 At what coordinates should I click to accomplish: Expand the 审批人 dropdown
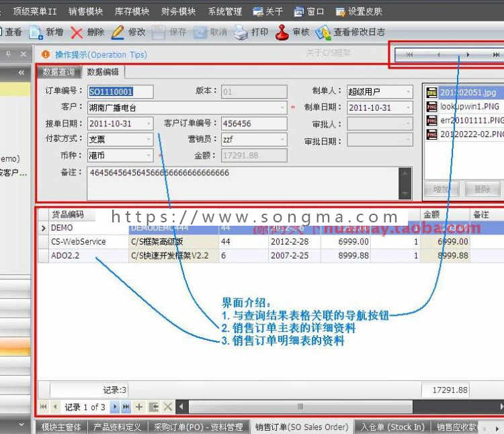(408, 124)
